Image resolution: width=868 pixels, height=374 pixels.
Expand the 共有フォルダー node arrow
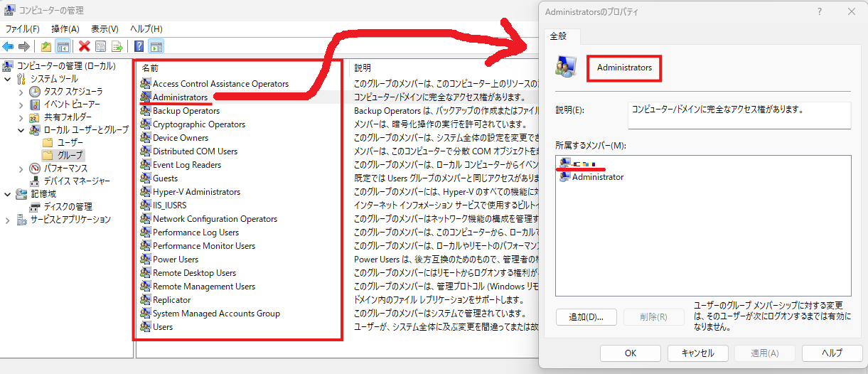(x=21, y=117)
